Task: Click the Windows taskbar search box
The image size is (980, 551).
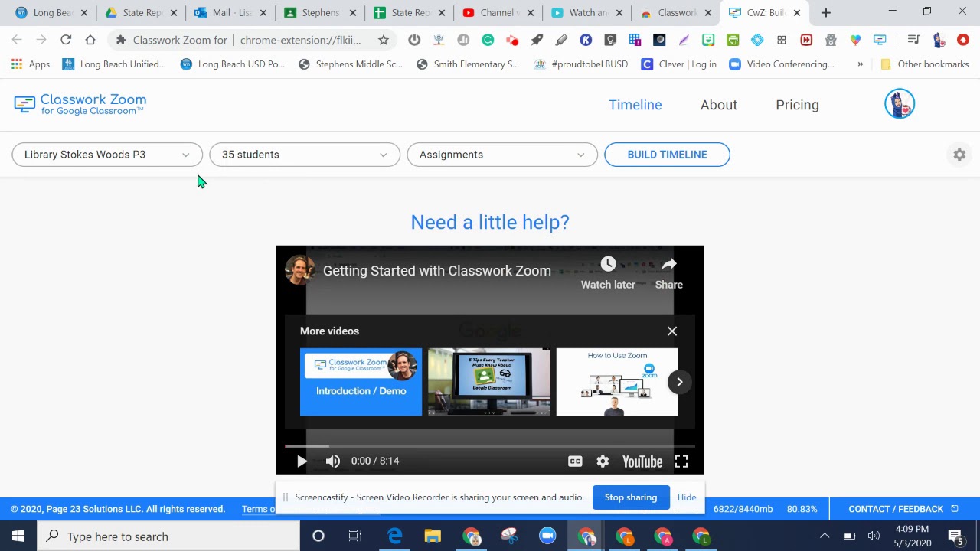Action: pyautogui.click(x=168, y=536)
